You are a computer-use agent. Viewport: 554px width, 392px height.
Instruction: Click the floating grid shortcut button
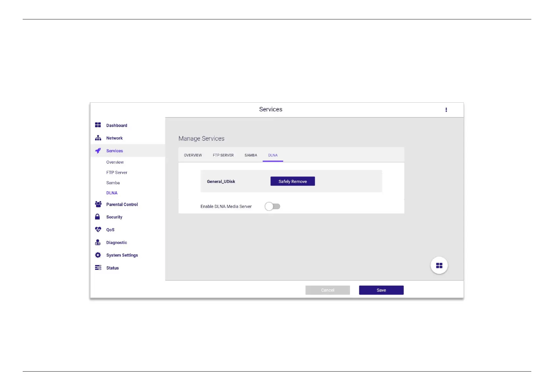[439, 265]
